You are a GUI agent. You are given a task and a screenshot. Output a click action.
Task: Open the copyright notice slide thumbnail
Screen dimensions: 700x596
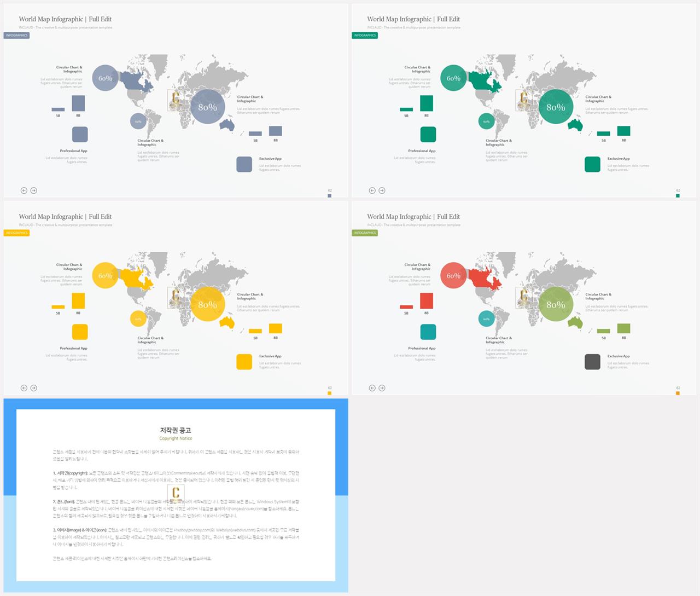pyautogui.click(x=176, y=495)
